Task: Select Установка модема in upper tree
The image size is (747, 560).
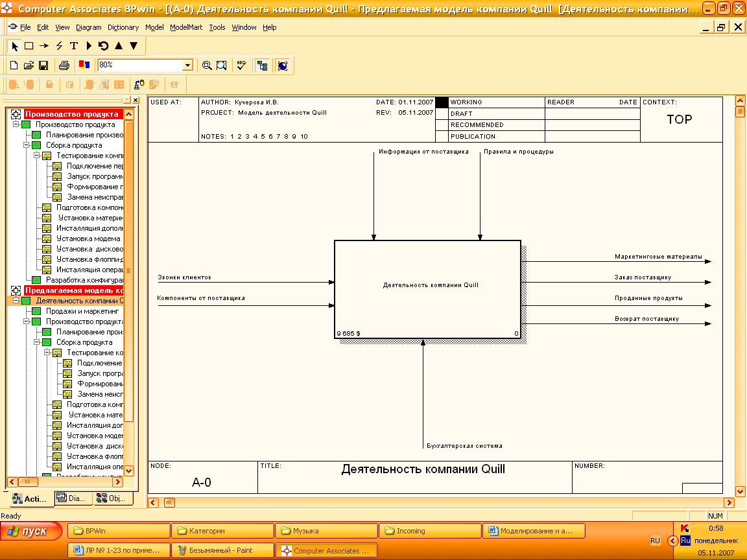Action: [88, 239]
